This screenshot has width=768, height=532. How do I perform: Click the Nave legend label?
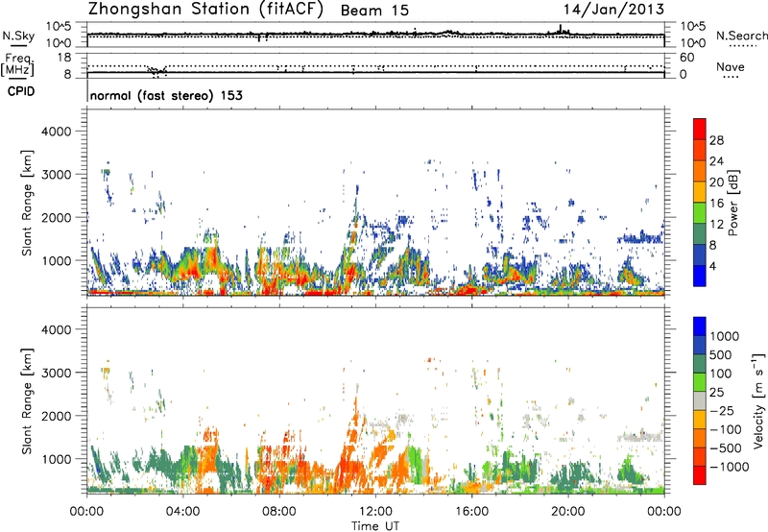tap(731, 66)
